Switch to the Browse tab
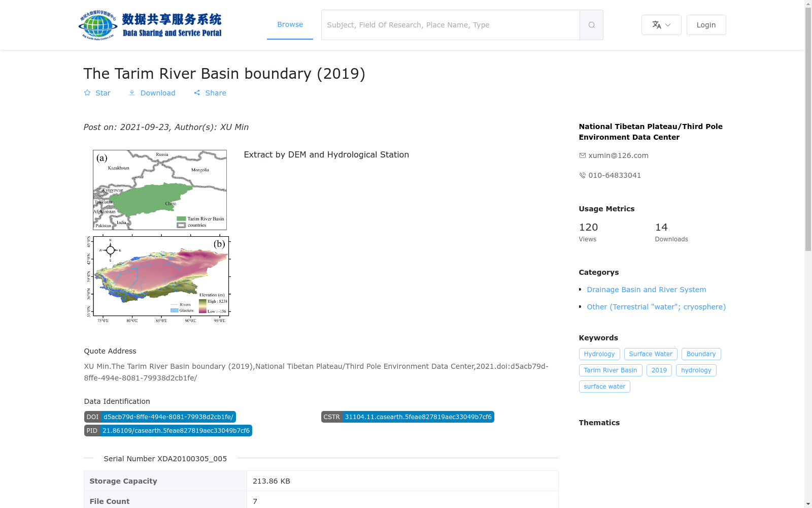 coord(290,25)
